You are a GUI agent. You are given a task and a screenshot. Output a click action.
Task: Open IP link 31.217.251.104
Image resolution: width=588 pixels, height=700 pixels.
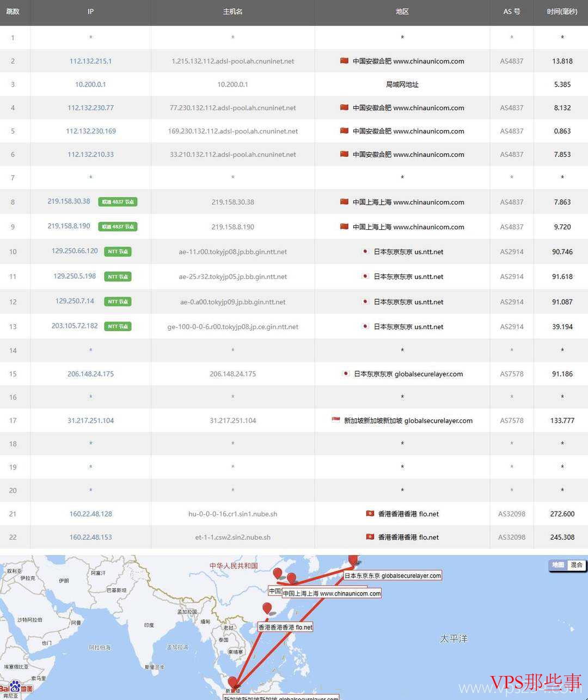90,421
